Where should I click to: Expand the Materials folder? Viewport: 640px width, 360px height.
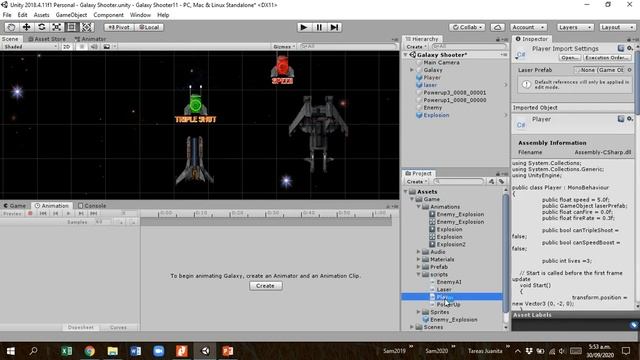[x=418, y=260]
